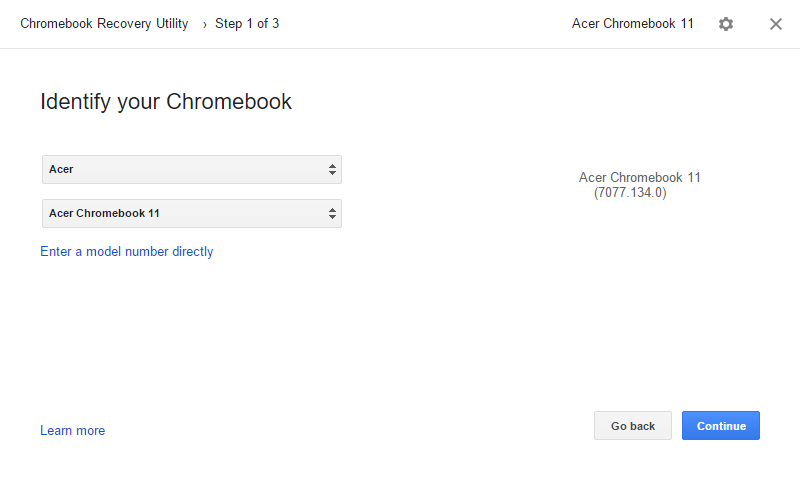
Task: Click the upper arrow of the manufacturer selector
Action: point(332,166)
